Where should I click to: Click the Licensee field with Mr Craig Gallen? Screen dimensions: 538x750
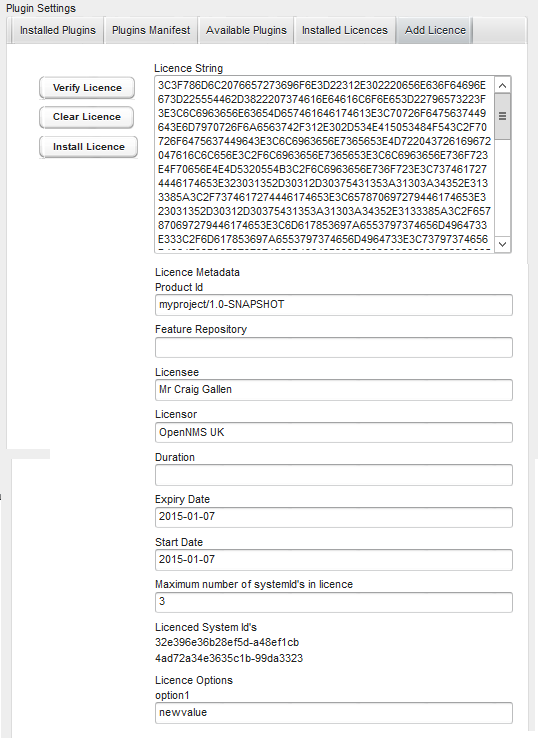point(333,390)
